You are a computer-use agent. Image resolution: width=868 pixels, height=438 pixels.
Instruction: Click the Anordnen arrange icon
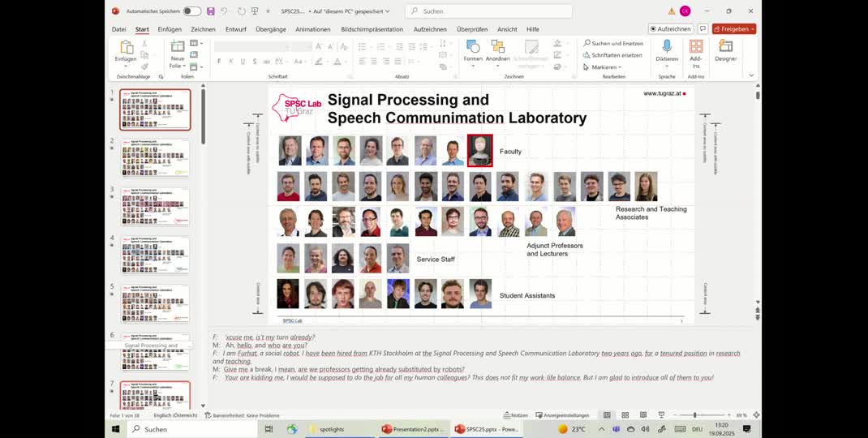(x=497, y=46)
